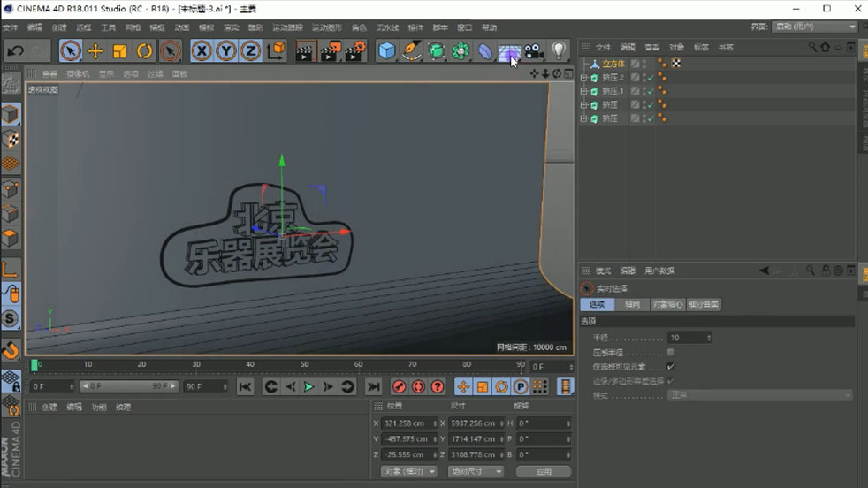Click the X position field
Viewport: 868px width, 488px height.
(409, 423)
